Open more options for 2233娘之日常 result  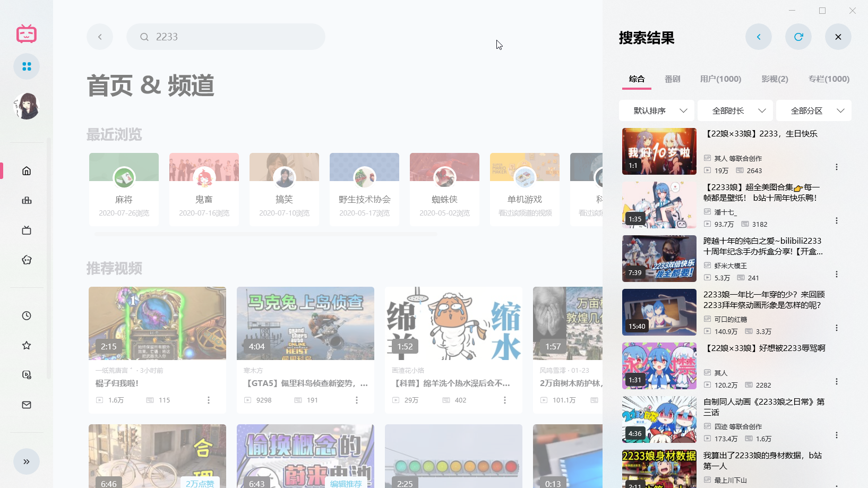point(837,435)
